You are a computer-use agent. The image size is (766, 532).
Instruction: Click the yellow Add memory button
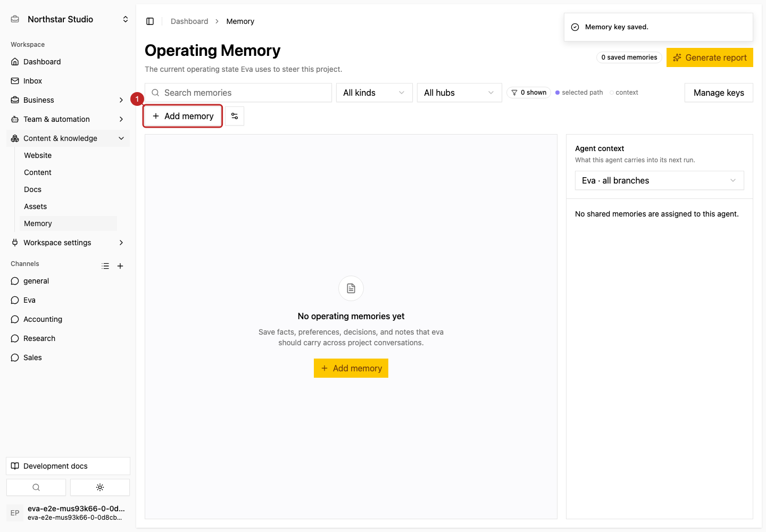[351, 368]
